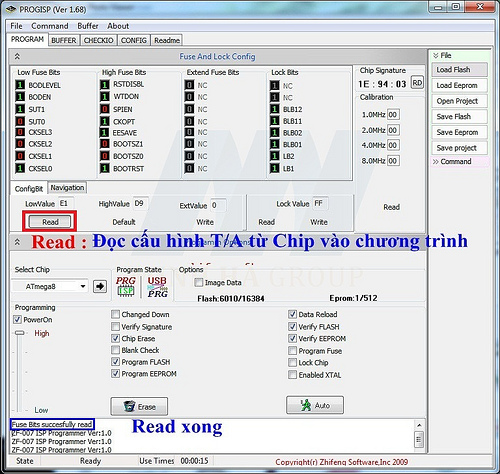Collapse the Fuse And Lock Config panel
Viewport: 500px width, 474px height.
17,56
